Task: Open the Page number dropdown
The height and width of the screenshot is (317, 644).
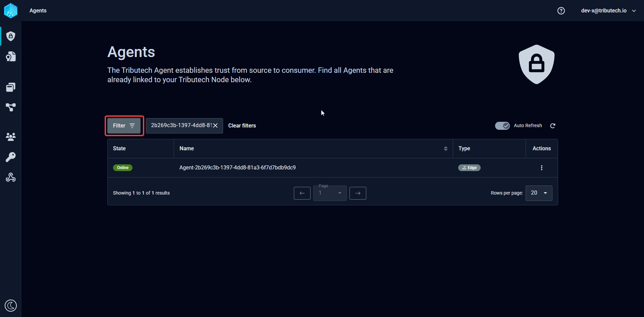Action: click(330, 193)
